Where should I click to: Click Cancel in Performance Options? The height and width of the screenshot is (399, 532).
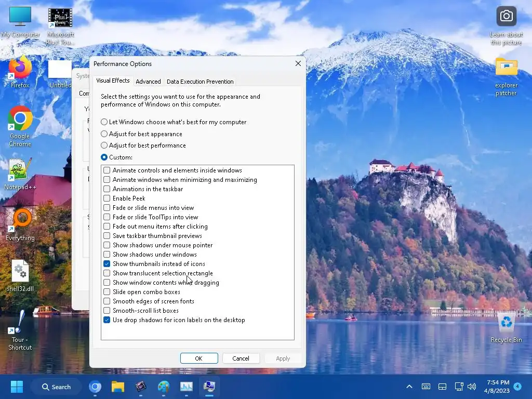(x=241, y=358)
